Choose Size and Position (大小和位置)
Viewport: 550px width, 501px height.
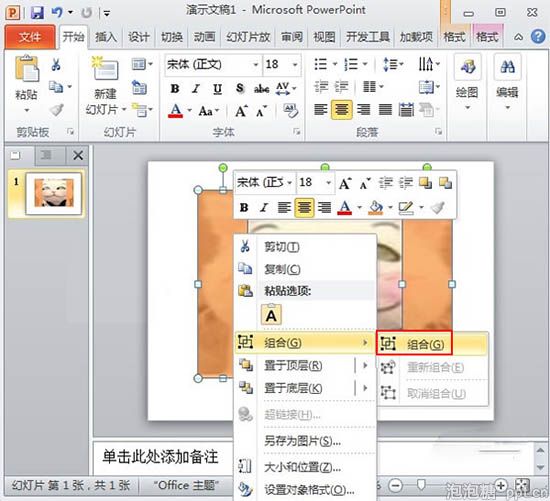point(305,467)
